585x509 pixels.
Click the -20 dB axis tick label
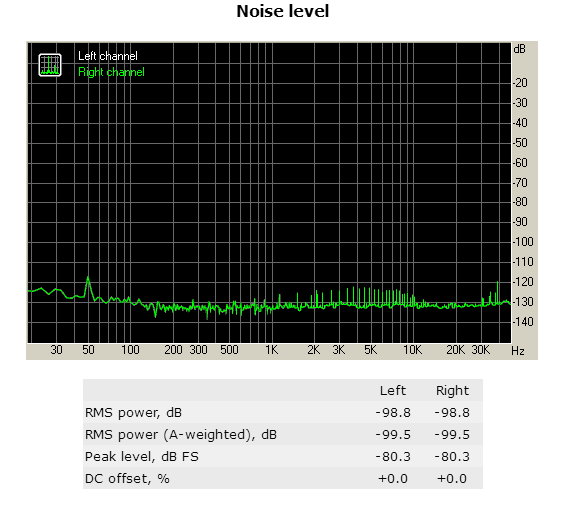tap(520, 82)
